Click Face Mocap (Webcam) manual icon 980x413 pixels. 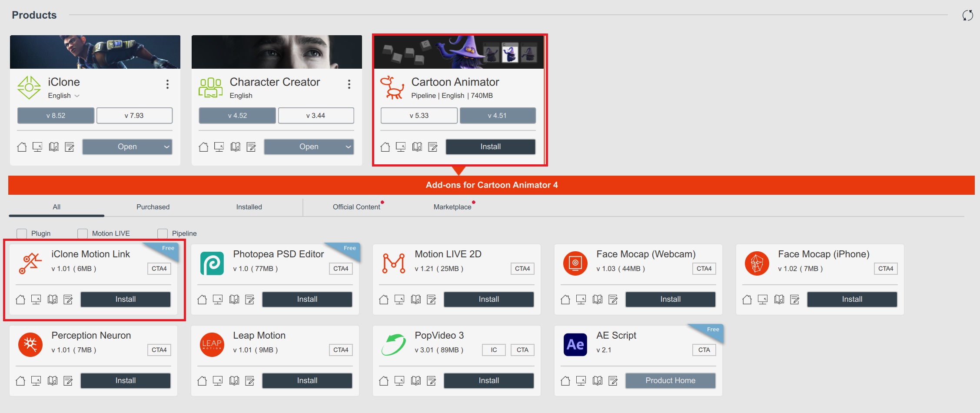[598, 300]
